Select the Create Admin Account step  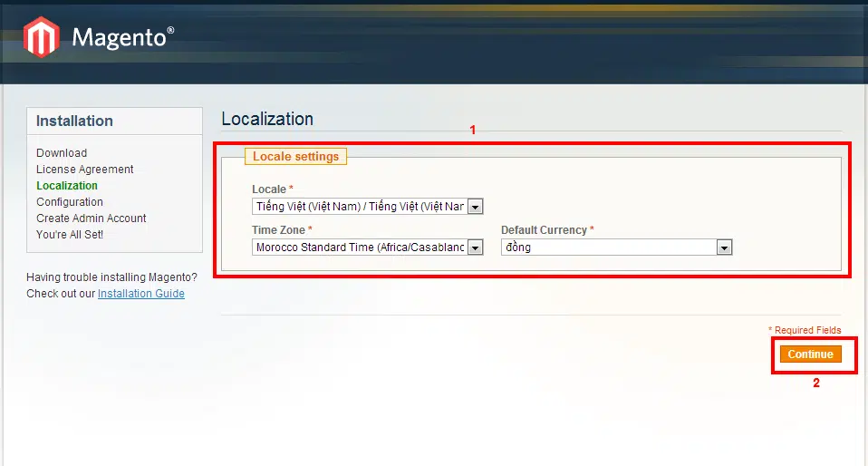click(92, 218)
